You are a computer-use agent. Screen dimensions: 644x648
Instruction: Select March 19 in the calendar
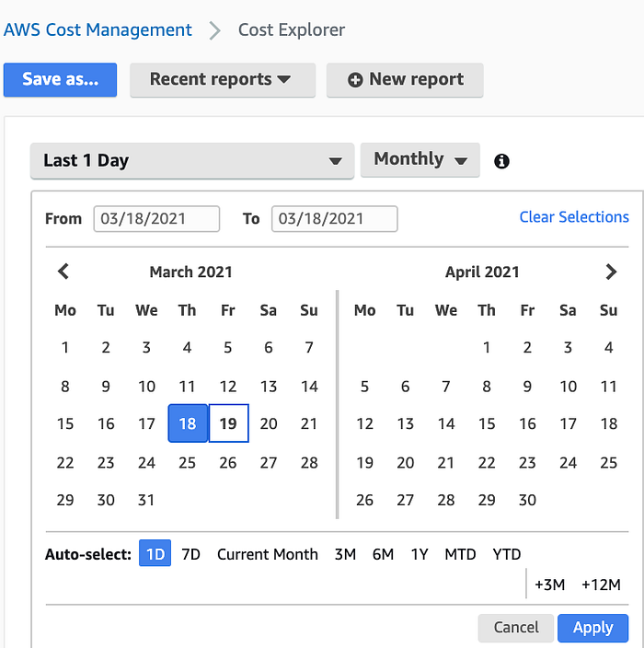(x=228, y=423)
